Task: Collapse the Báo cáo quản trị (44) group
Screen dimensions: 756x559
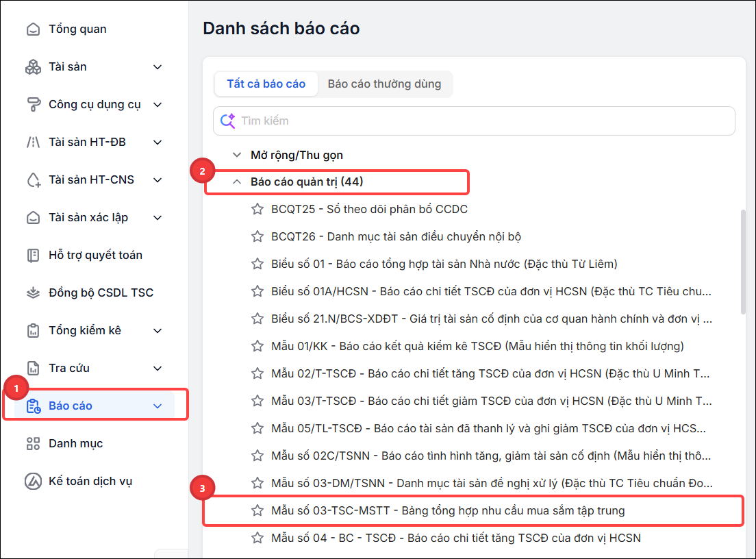Action: [237, 182]
